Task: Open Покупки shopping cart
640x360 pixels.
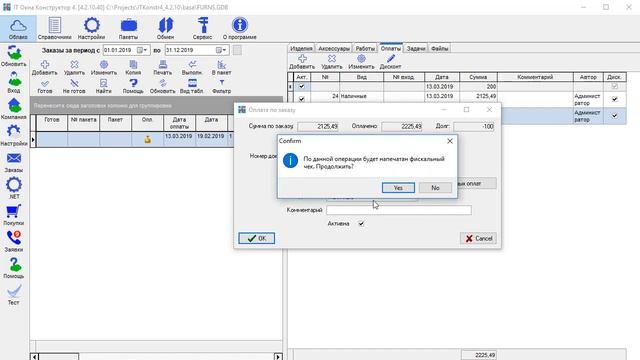Action: tap(14, 215)
